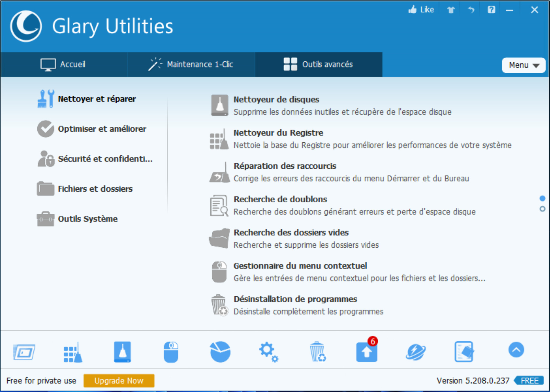Choose the Sécurité et confidenti... category
The height and width of the screenshot is (392, 550).
click(x=95, y=159)
